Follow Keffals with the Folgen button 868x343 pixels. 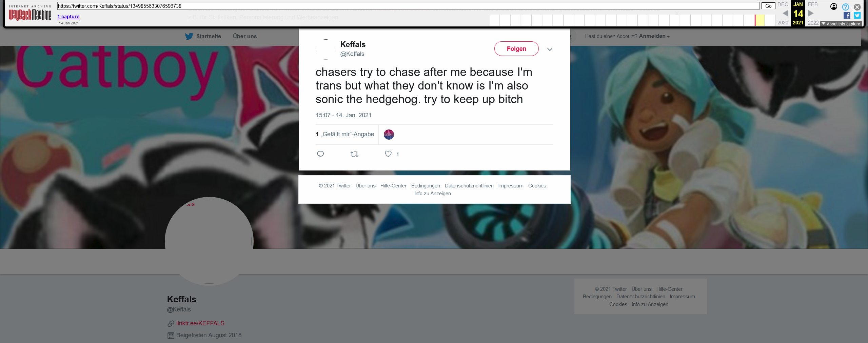(516, 49)
